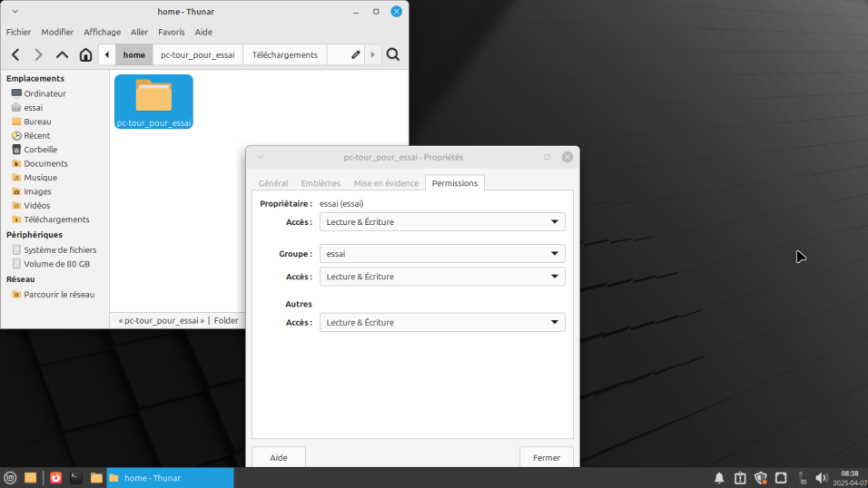Open Propriétés dialog window menu chevron

[261, 157]
